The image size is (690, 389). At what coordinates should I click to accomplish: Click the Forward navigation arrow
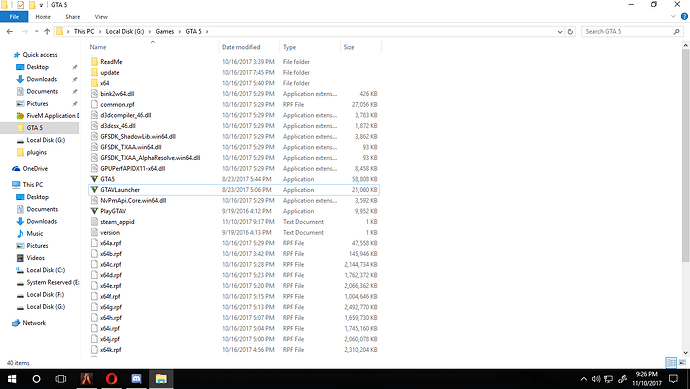[25, 32]
